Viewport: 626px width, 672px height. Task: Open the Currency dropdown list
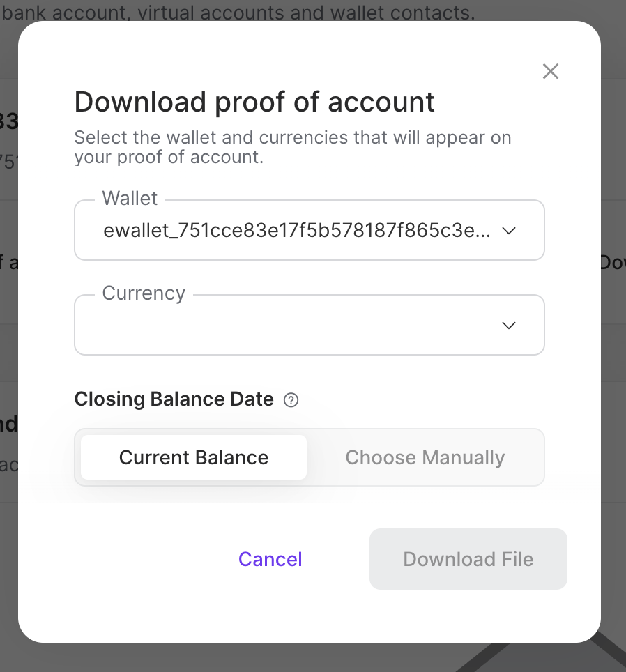point(310,325)
